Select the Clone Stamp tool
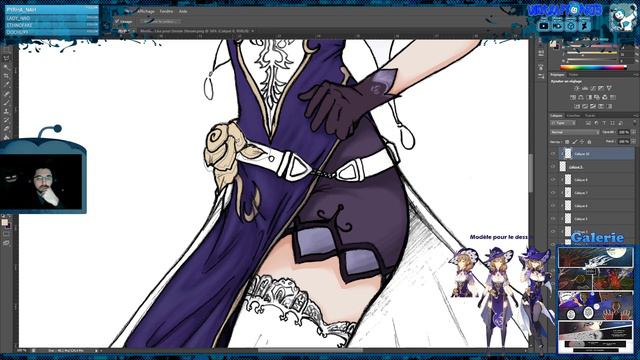Screen dimensions: 640x360 tap(7, 111)
